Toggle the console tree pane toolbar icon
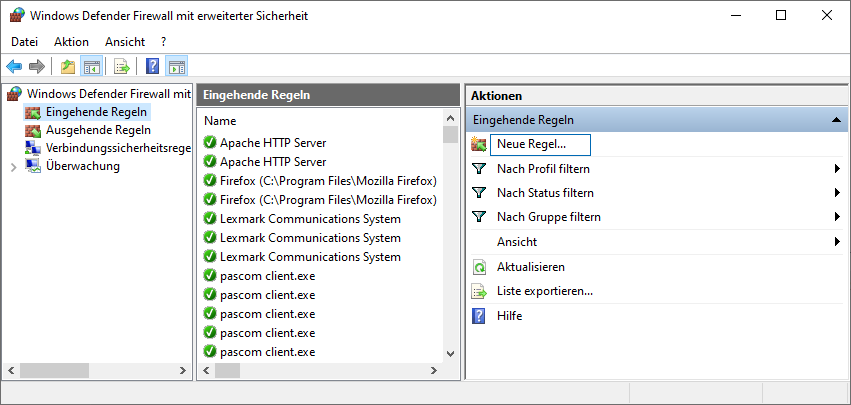Image resolution: width=851 pixels, height=405 pixels. point(91,67)
